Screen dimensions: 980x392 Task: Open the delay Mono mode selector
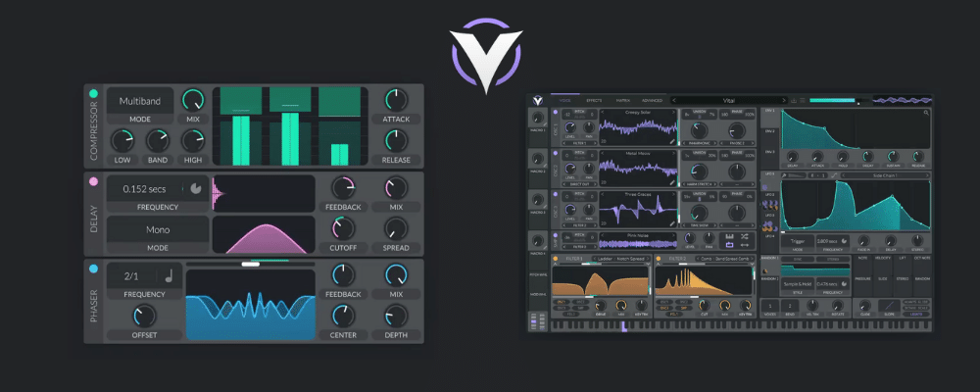pyautogui.click(x=158, y=228)
